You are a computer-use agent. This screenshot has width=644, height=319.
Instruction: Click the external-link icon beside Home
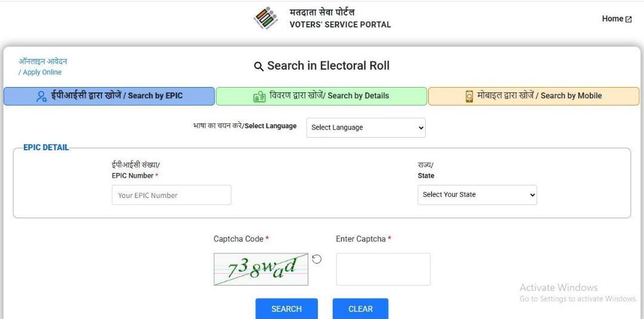click(x=628, y=19)
